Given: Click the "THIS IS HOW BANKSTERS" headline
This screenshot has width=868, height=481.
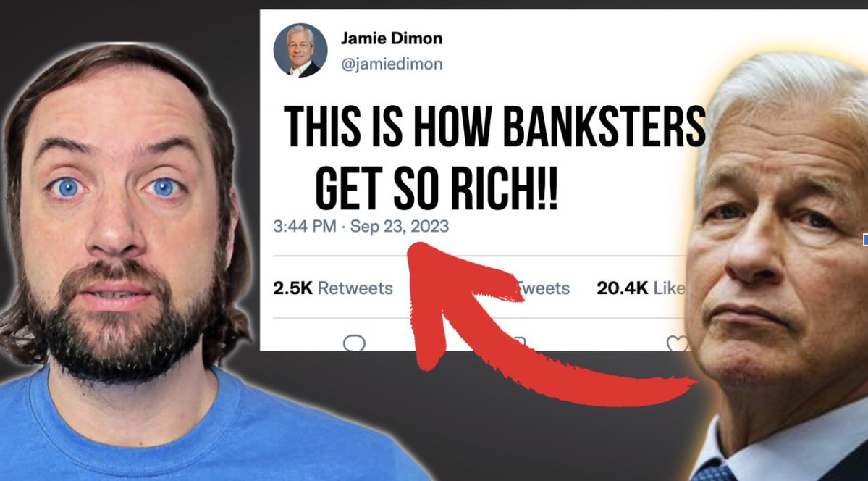Looking at the screenshot, I should (494, 126).
